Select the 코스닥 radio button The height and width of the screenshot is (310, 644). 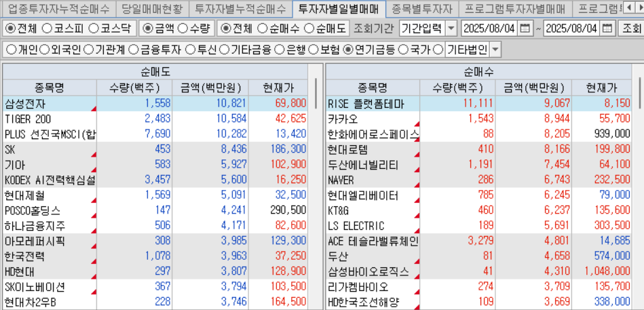pyautogui.click(x=94, y=28)
